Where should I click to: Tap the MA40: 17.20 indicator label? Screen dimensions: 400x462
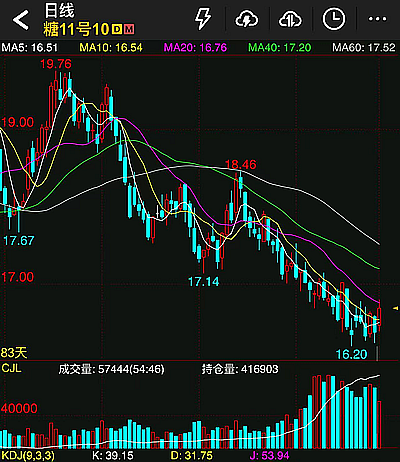(x=279, y=47)
